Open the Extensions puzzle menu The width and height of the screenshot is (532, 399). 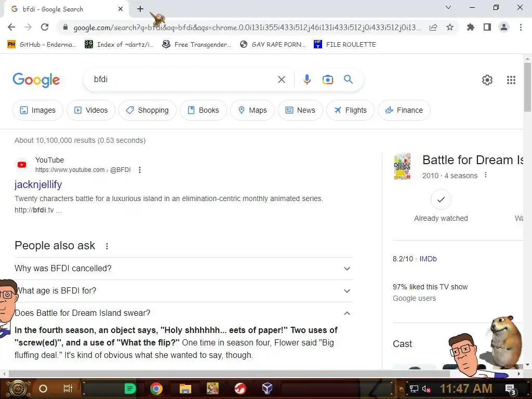click(x=471, y=27)
